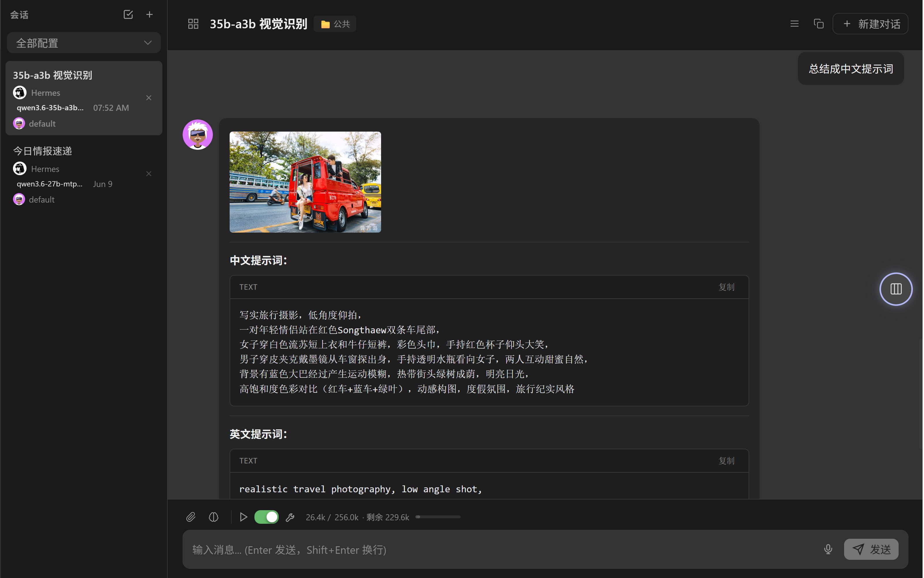Click the wrench tools icon

(x=290, y=517)
